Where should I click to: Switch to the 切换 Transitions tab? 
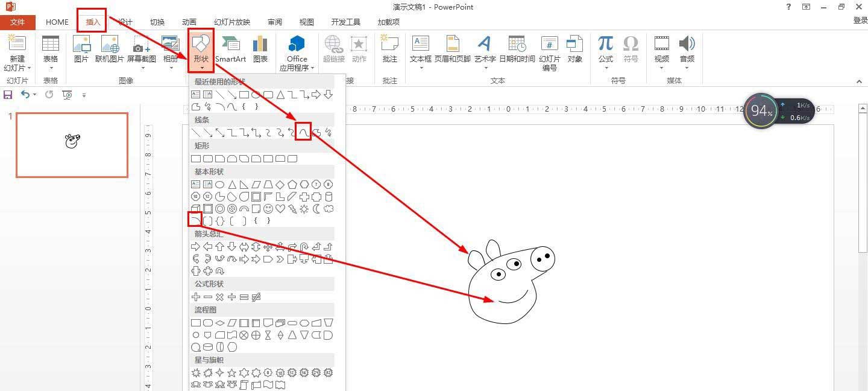[157, 22]
